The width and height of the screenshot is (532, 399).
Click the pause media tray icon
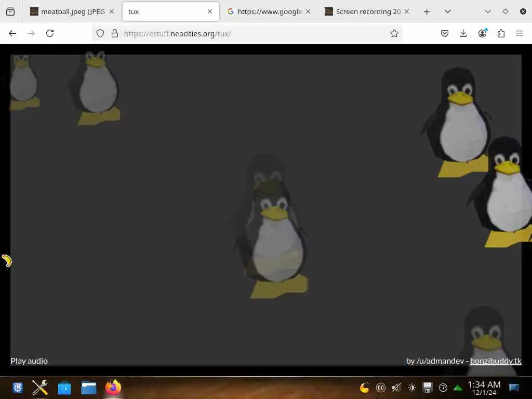pyautogui.click(x=381, y=388)
